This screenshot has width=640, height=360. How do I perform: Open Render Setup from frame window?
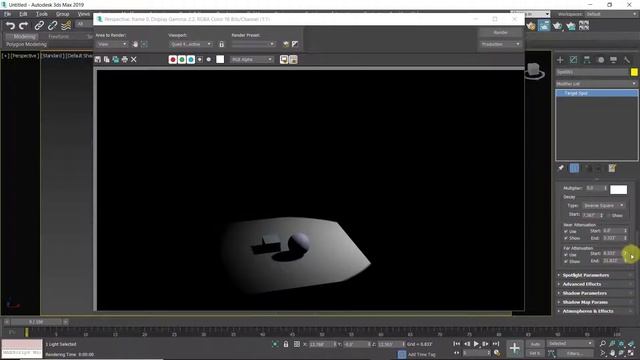tap(286, 44)
